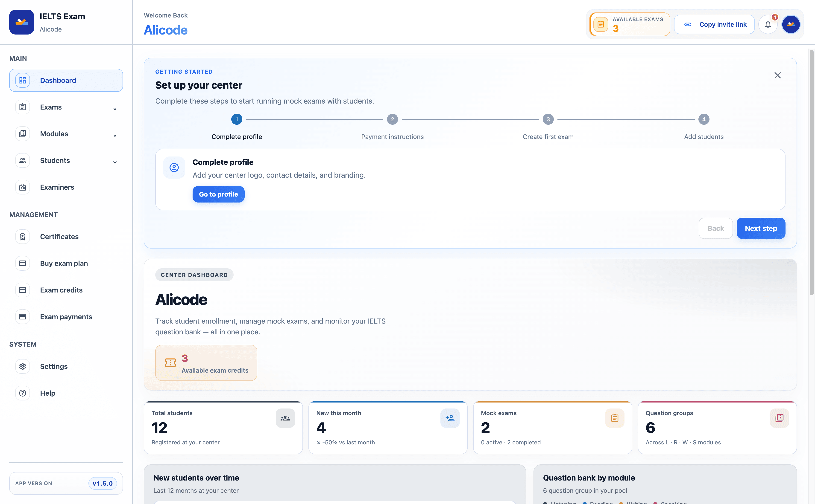Click the Available exam credits card
This screenshot has width=815, height=504.
click(206, 363)
